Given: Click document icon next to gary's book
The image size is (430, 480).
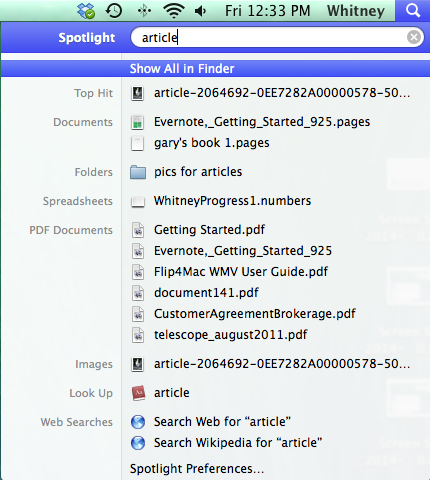Looking at the screenshot, I should pyautogui.click(x=138, y=143).
